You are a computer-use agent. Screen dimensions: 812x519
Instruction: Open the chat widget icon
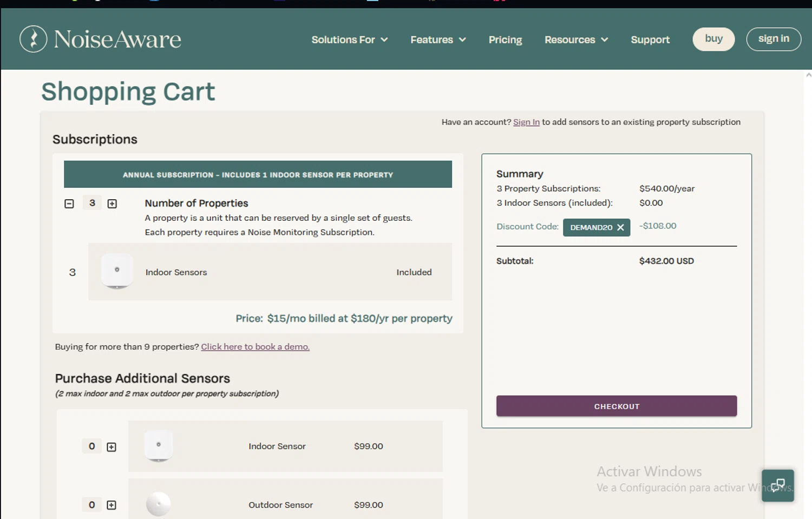click(778, 485)
